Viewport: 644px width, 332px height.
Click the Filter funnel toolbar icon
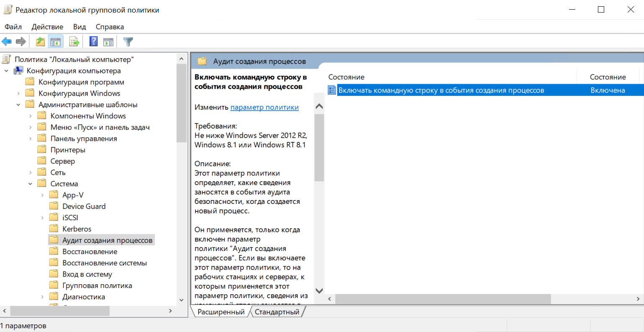click(128, 41)
